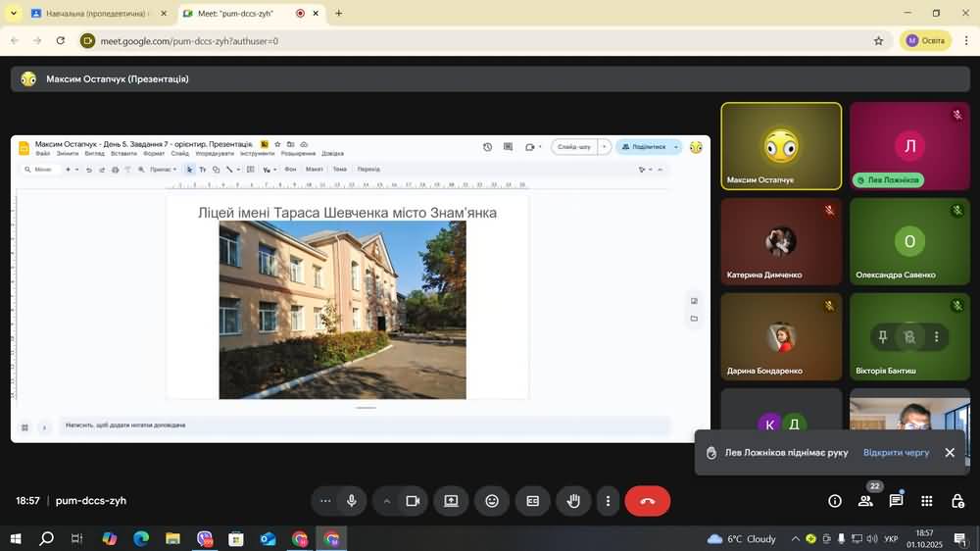Click Катерина Димченко's participant tile
Viewport: 980px width, 551px height.
(x=781, y=241)
